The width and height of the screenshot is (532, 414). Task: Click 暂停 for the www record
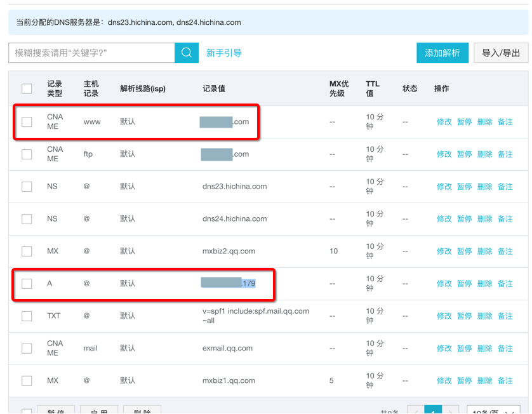(x=465, y=122)
